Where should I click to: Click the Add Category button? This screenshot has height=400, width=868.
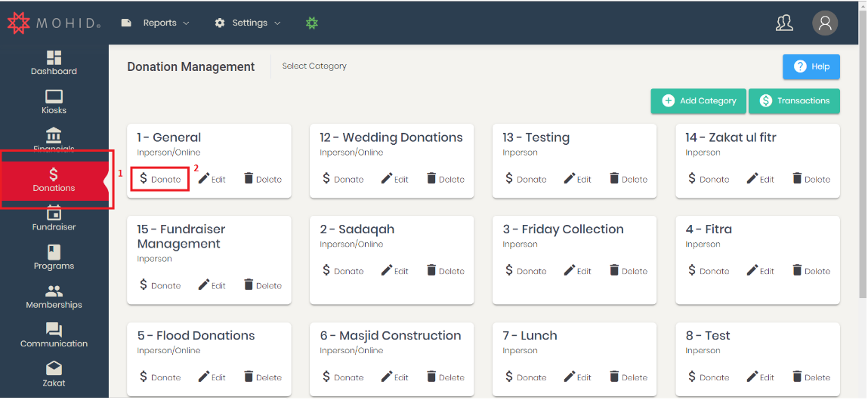699,101
